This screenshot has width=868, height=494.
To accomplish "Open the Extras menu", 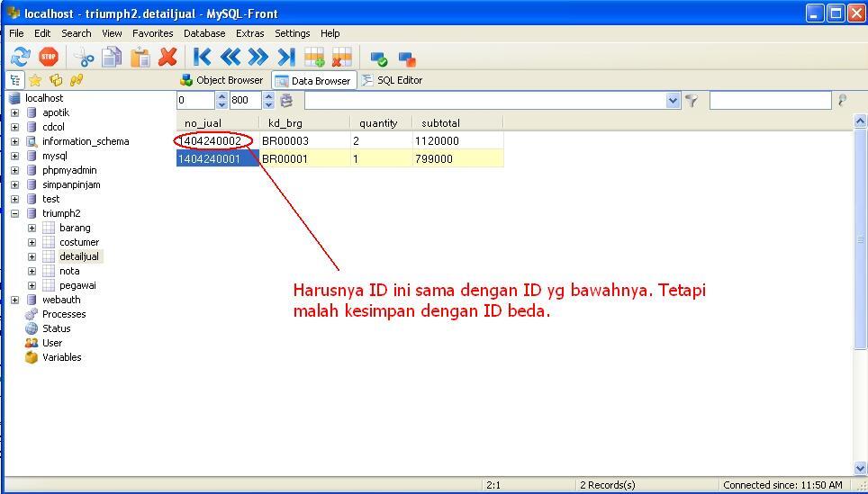I will pyautogui.click(x=250, y=33).
